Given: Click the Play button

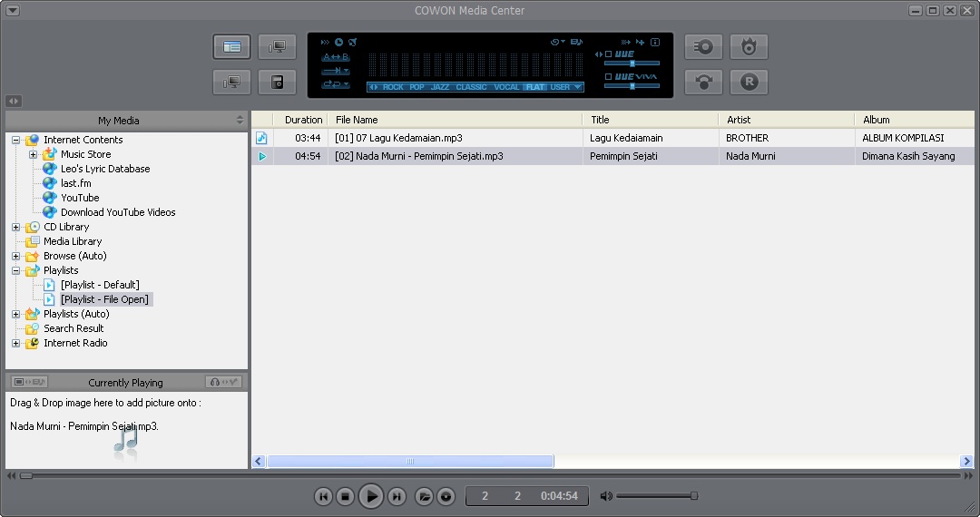Looking at the screenshot, I should point(371,496).
